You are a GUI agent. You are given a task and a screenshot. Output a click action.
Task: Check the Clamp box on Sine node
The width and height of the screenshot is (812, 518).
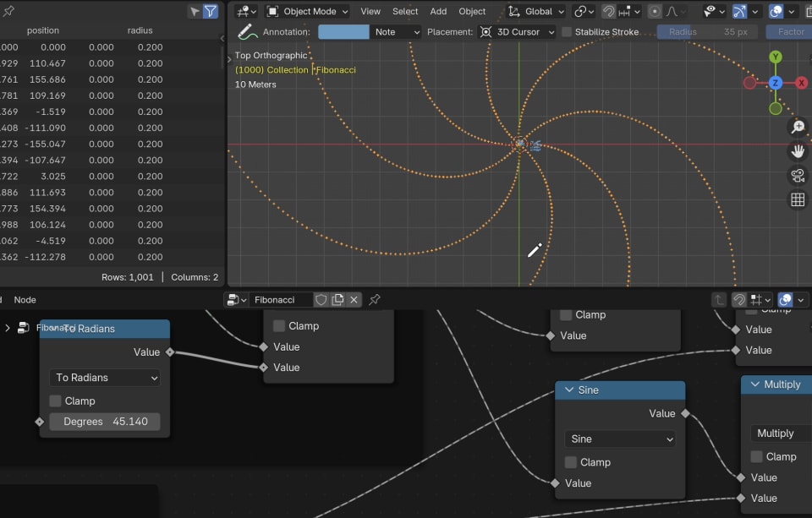click(571, 462)
